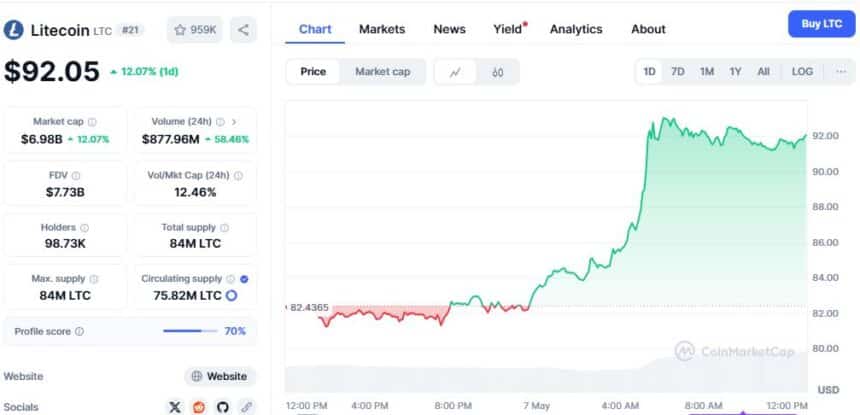Select 7D chart time range

pos(678,72)
